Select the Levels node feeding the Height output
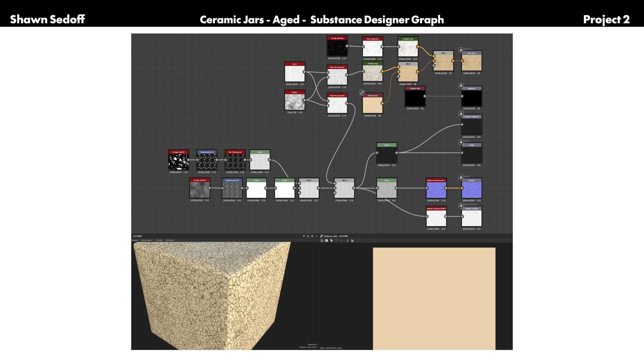 387,153
